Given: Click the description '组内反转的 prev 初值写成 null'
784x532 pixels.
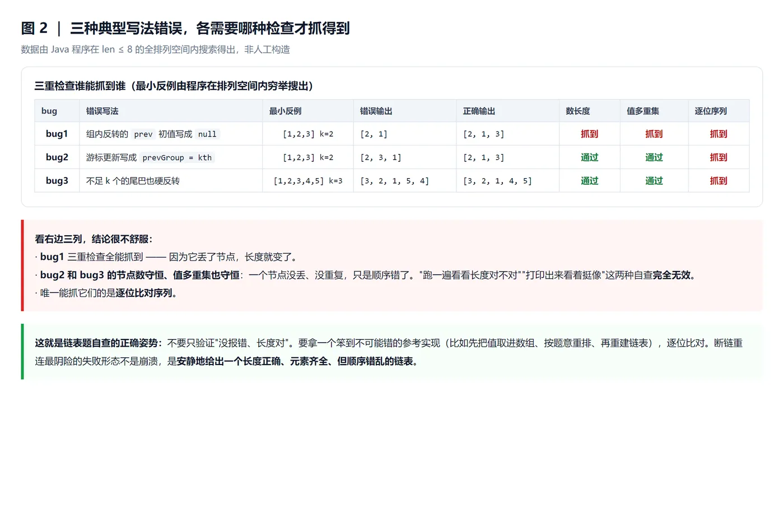Looking at the screenshot, I should coord(152,134).
